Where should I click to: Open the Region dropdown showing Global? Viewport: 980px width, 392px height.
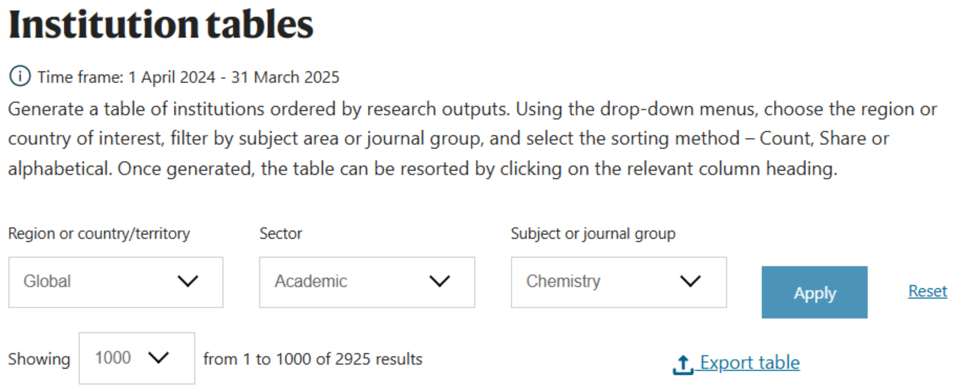(116, 282)
